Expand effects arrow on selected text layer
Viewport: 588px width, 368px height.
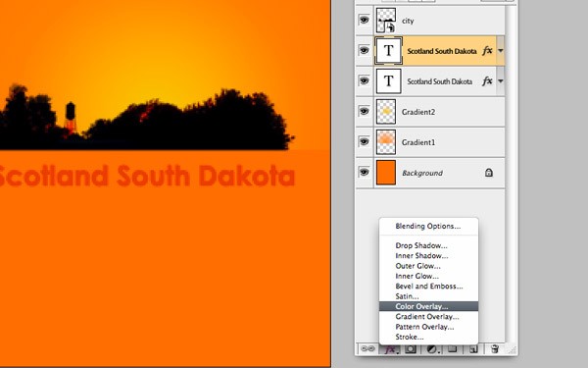click(x=500, y=51)
